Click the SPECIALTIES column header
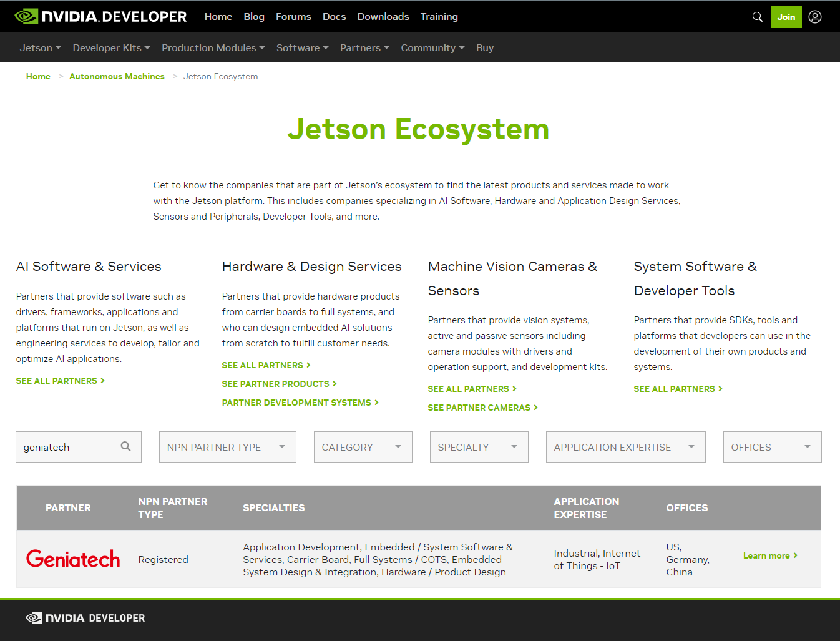Screen dimensions: 840x641 (274, 508)
